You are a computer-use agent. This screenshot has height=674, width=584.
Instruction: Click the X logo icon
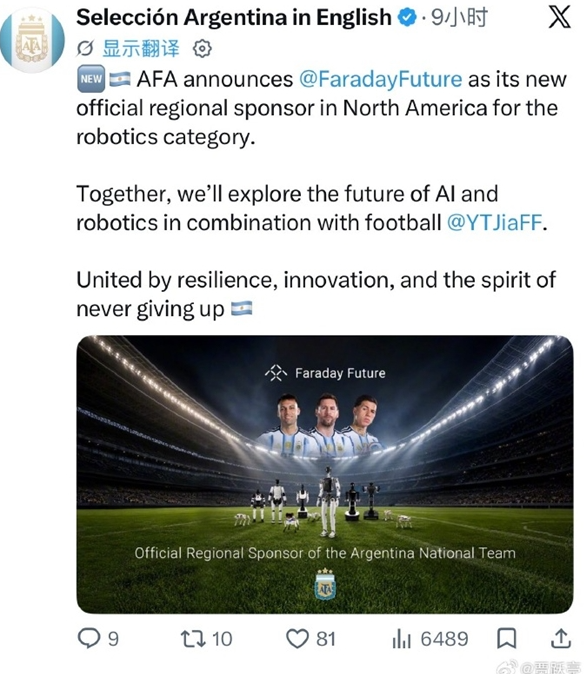pyautogui.click(x=560, y=18)
